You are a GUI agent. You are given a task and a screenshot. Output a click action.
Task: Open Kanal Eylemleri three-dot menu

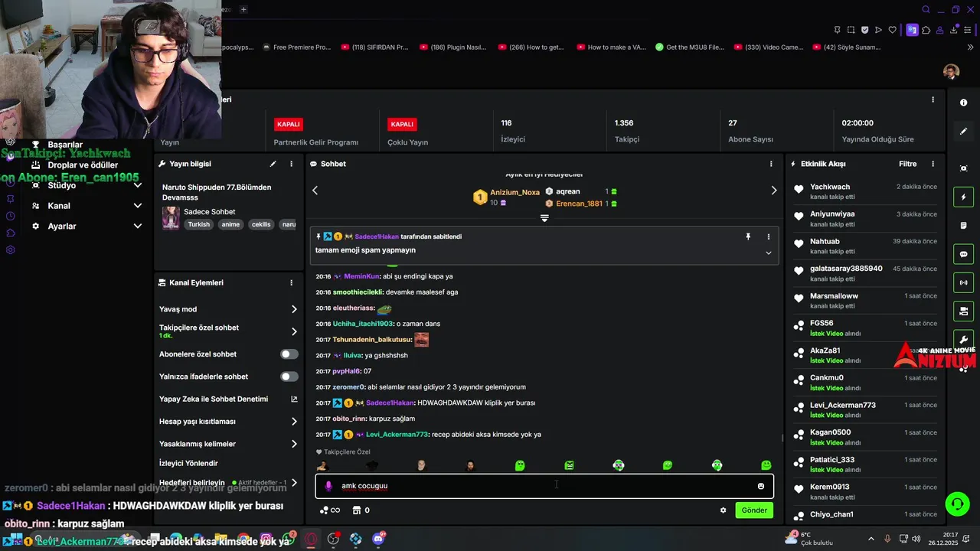coord(291,282)
